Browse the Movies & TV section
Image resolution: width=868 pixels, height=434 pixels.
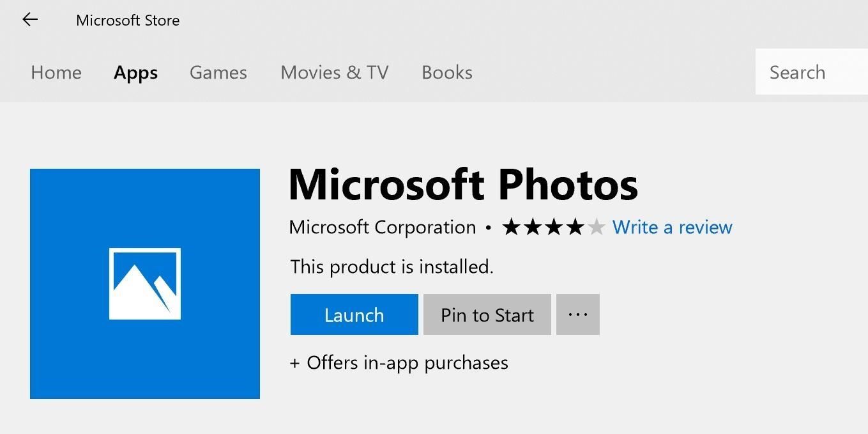click(x=334, y=72)
